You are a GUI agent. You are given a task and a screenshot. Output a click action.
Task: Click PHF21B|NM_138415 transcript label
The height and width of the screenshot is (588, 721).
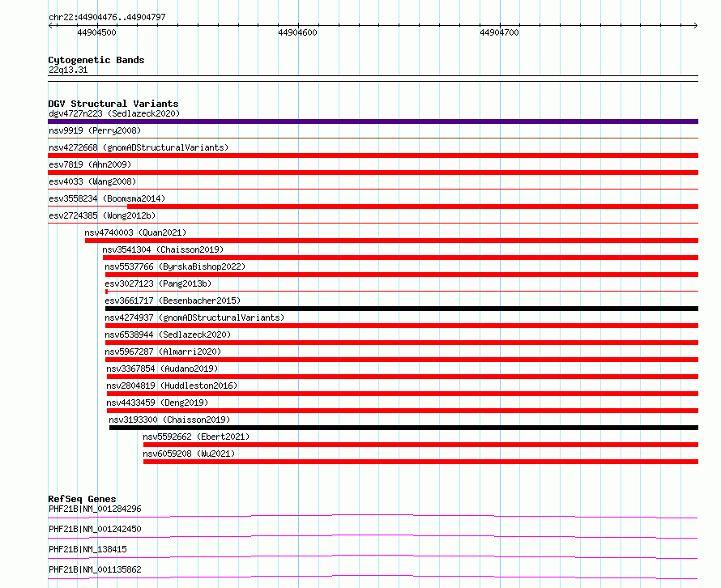(87, 549)
